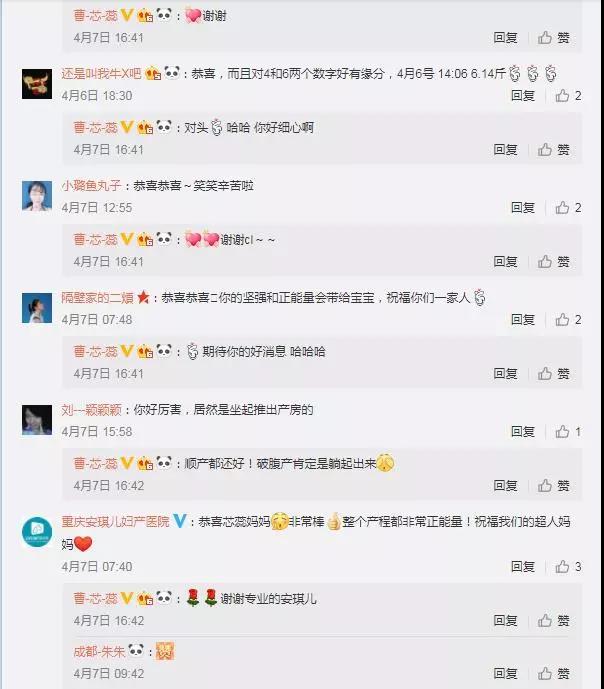Like the author's reply 谢谢专业的安琪儿
Viewport: 604px width, 689px height.
click(x=553, y=620)
